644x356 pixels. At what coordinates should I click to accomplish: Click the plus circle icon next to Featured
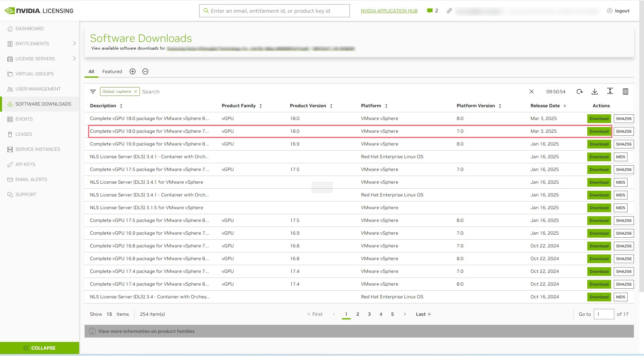[133, 71]
